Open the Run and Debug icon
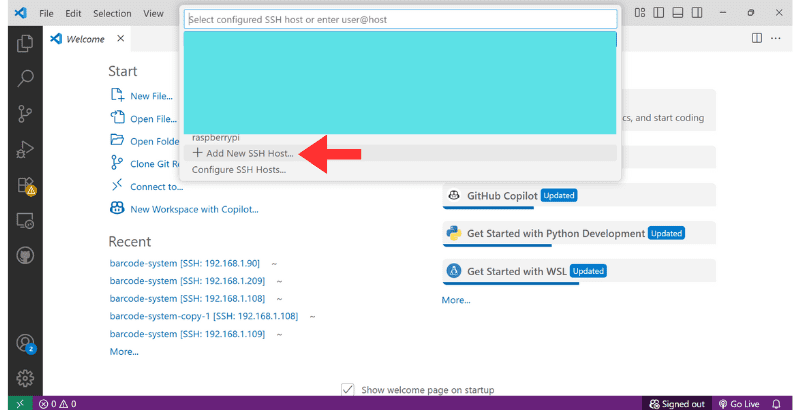The image size is (800, 410). (x=26, y=149)
